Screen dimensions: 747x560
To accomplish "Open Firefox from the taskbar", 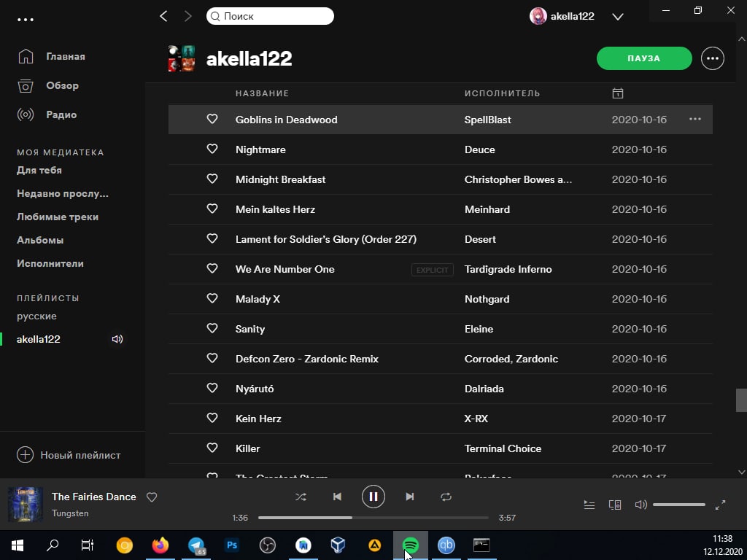I will [x=160, y=545].
